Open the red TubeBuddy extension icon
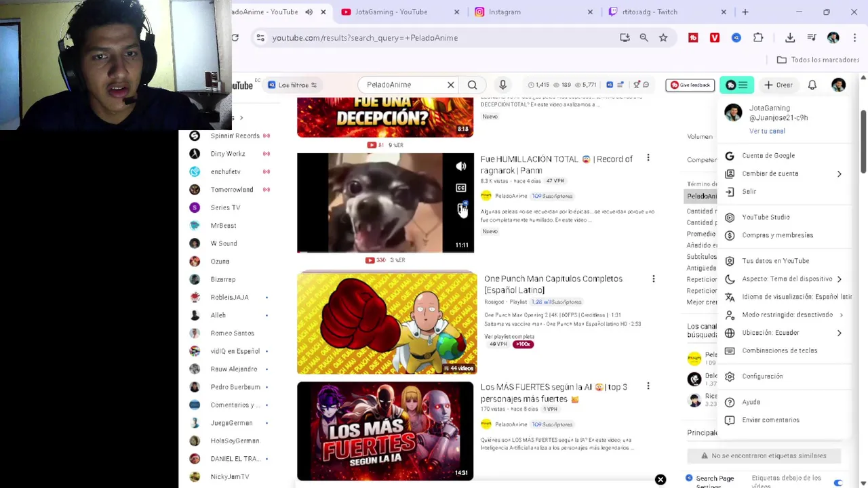This screenshot has width=868, height=488. point(693,38)
